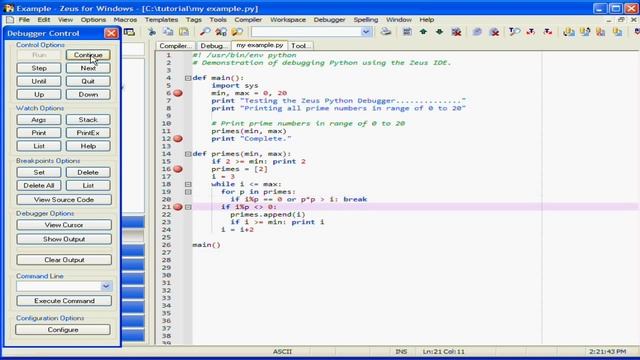Click the letter T with magnifier toolbar icon
The width and height of the screenshot is (640, 360).
514,32
